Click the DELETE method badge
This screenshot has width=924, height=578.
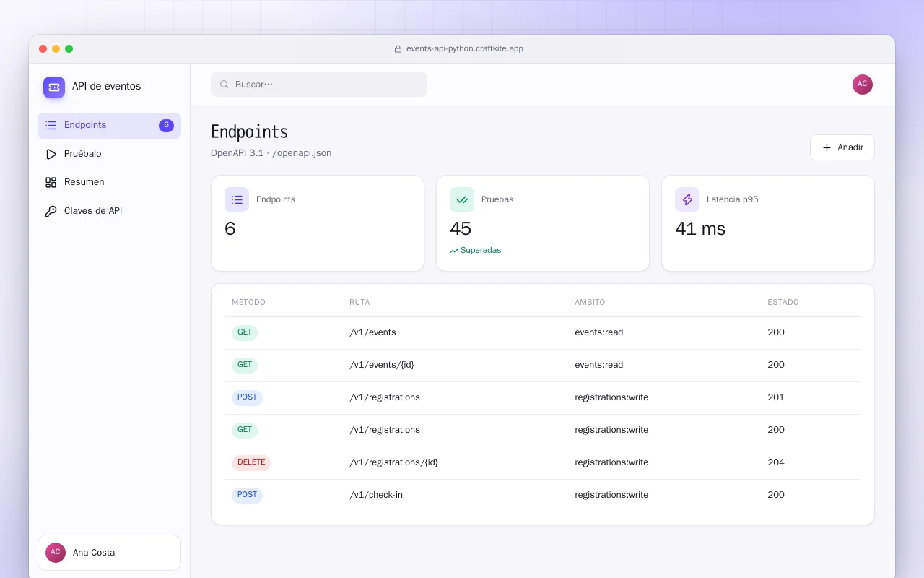(251, 462)
